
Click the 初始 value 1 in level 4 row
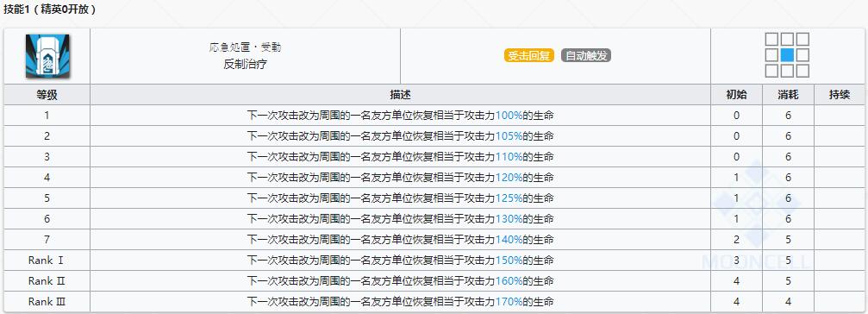pos(736,178)
